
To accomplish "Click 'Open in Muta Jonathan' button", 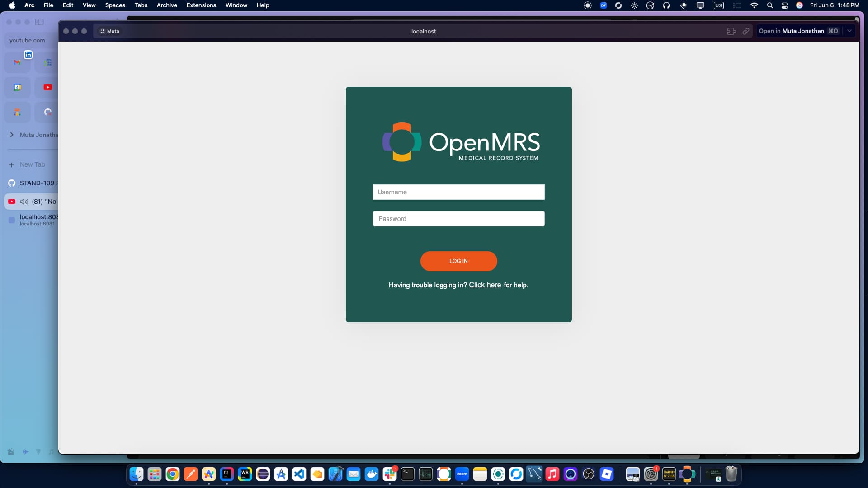I will tap(798, 31).
